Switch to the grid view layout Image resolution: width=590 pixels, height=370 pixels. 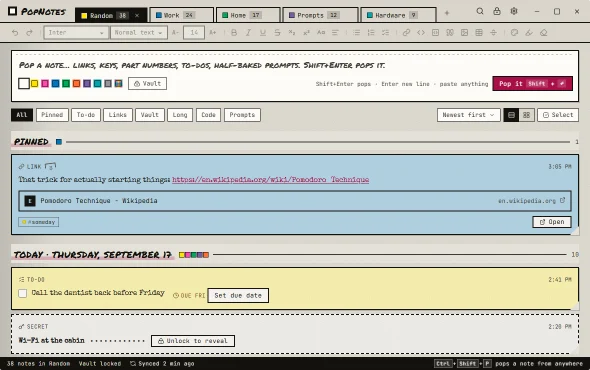526,115
